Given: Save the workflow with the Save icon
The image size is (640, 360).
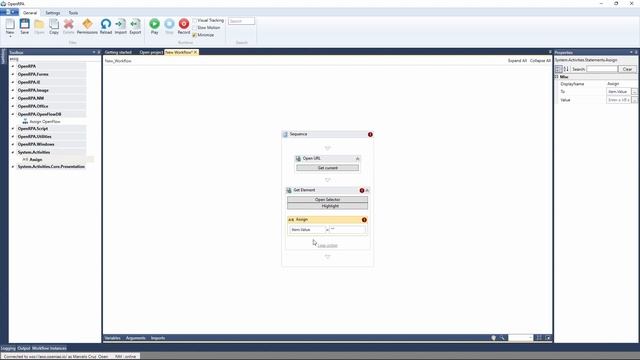Looking at the screenshot, I should point(24,24).
